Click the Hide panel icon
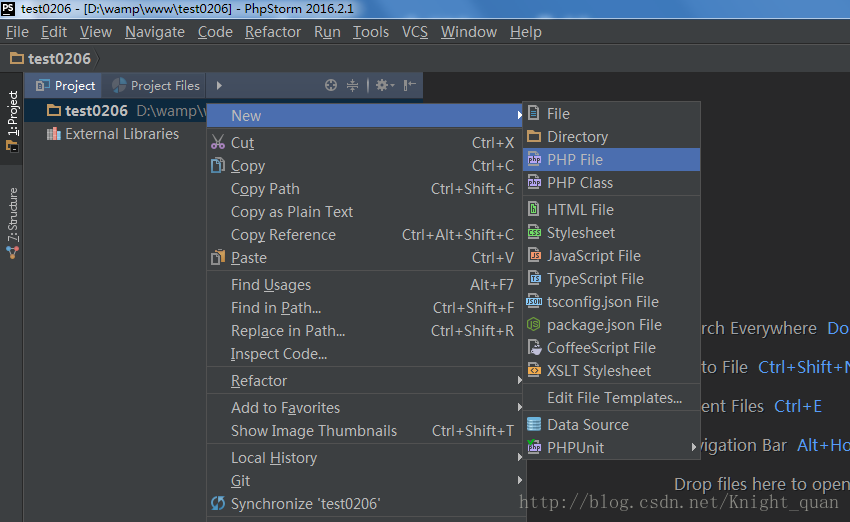 [x=410, y=85]
